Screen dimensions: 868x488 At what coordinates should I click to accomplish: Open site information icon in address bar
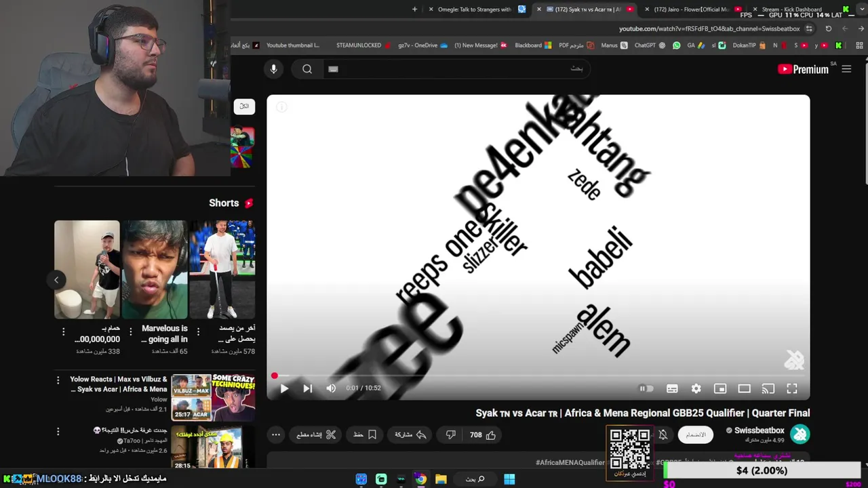click(809, 28)
